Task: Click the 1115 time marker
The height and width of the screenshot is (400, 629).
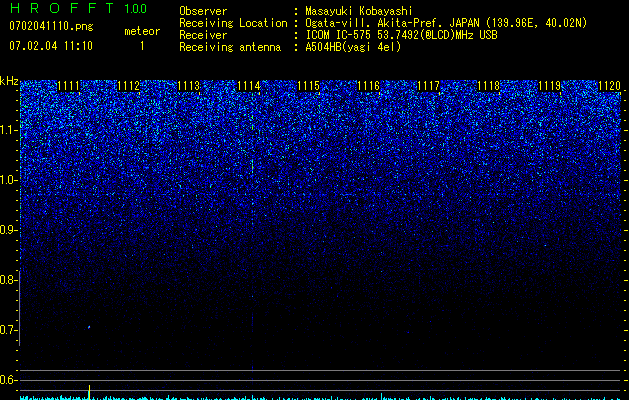Action: tap(308, 86)
